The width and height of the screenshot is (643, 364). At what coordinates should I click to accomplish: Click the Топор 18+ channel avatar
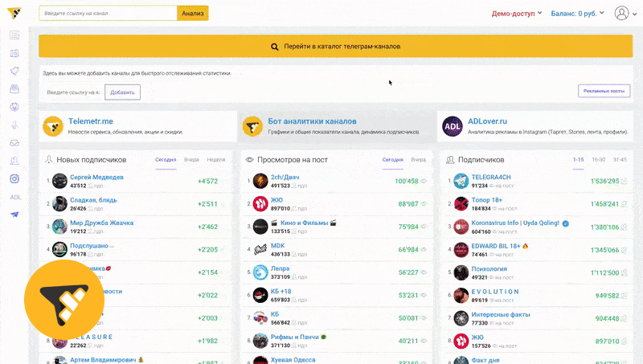coord(461,204)
